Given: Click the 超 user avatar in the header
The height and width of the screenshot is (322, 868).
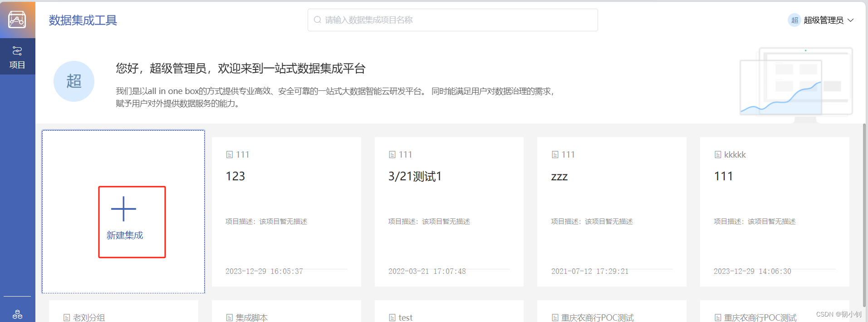Looking at the screenshot, I should click(x=794, y=20).
